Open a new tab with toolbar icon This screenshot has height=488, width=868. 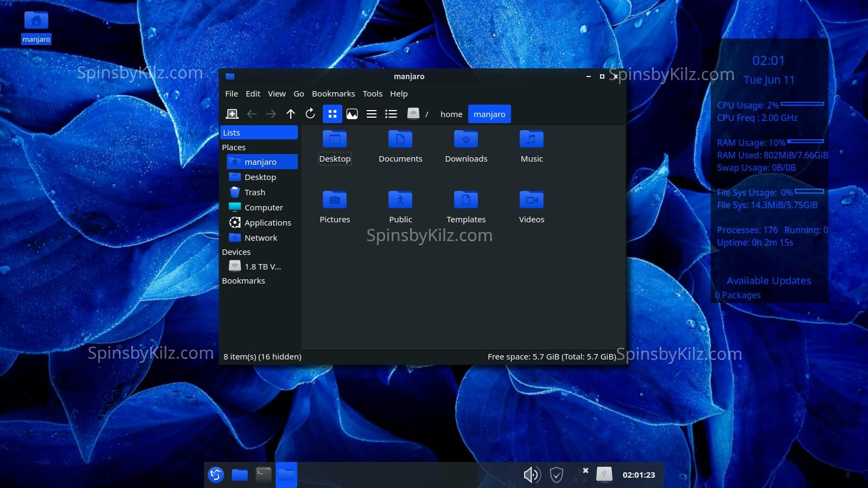(232, 114)
